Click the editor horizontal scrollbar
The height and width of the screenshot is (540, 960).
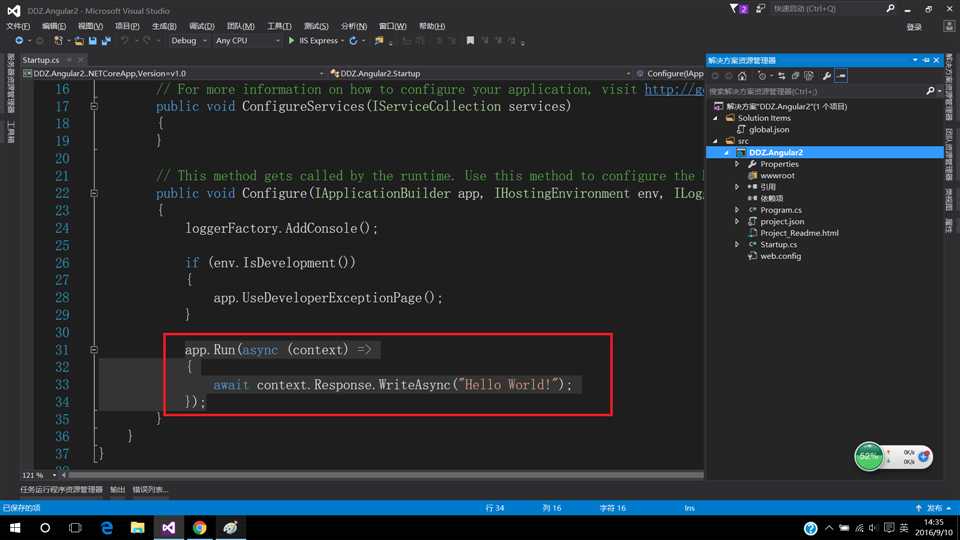click(386, 475)
